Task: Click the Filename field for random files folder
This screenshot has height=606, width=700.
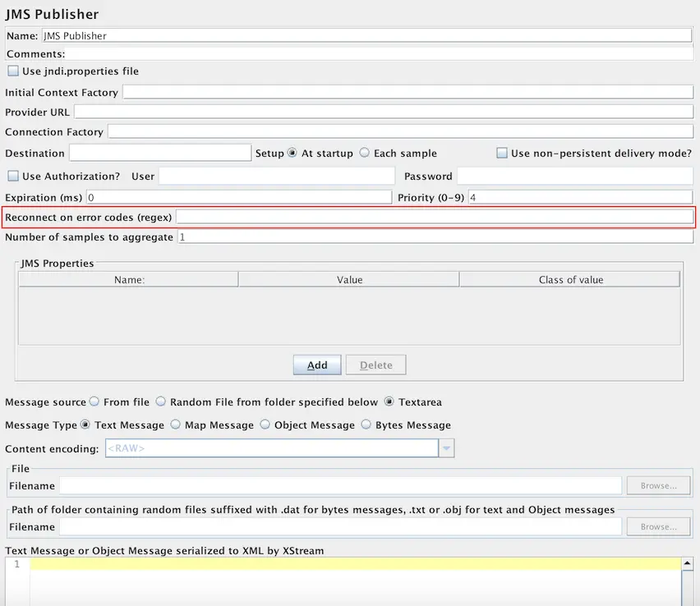Action: [341, 526]
